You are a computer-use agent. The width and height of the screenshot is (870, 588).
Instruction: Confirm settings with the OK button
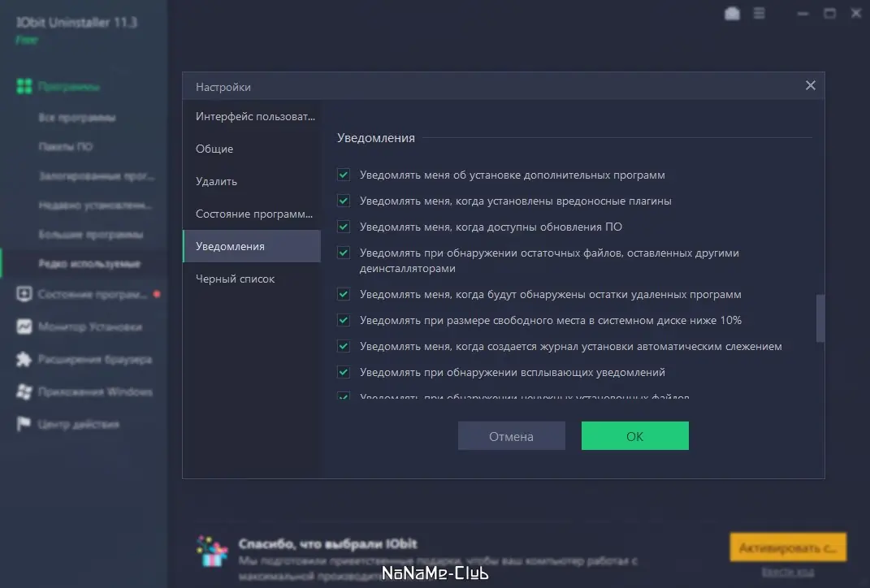[634, 436]
